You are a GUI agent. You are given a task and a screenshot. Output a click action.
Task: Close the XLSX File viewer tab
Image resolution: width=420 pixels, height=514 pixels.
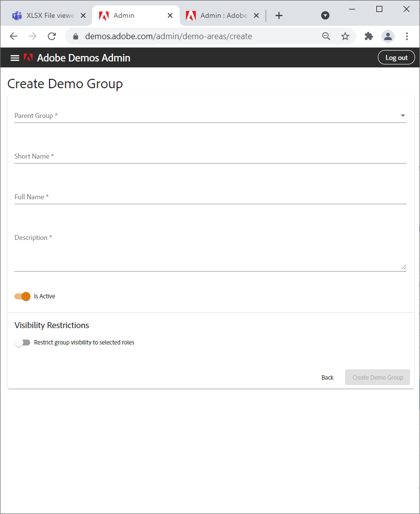coord(83,15)
